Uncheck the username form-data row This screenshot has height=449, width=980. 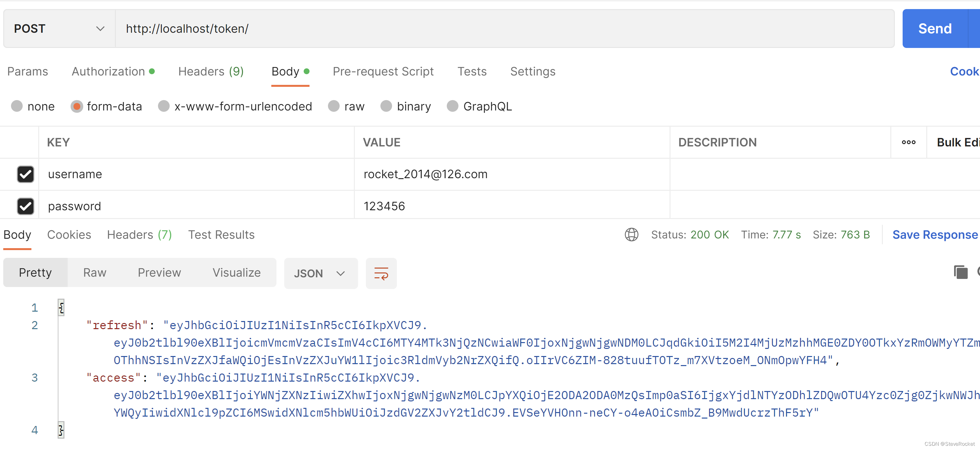pos(25,174)
